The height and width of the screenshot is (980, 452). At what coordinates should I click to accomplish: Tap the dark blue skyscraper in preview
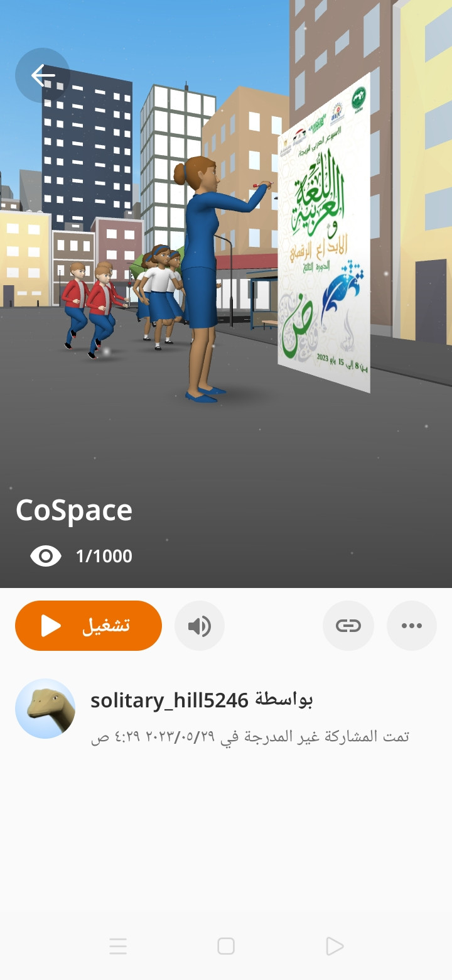[88, 151]
